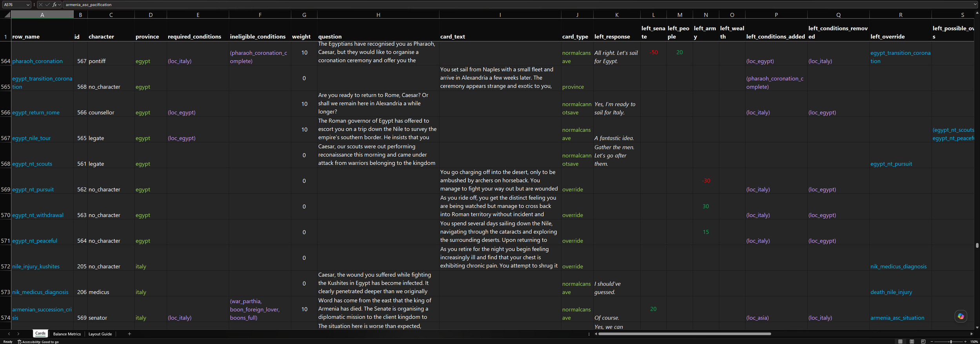Click the 150% zoom level button
The image size is (980, 344).
(974, 342)
